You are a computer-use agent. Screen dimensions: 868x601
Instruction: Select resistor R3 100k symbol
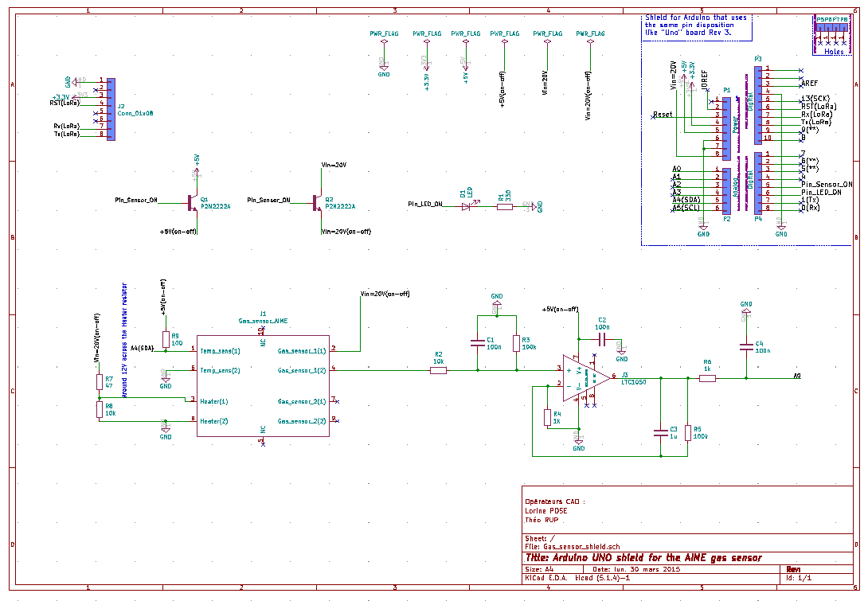[x=517, y=344]
